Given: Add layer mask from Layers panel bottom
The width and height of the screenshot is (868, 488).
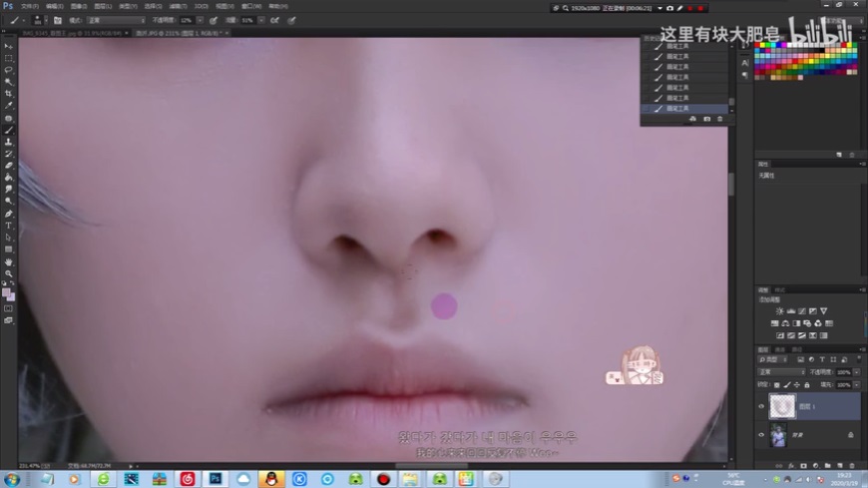Looking at the screenshot, I should pos(803,466).
